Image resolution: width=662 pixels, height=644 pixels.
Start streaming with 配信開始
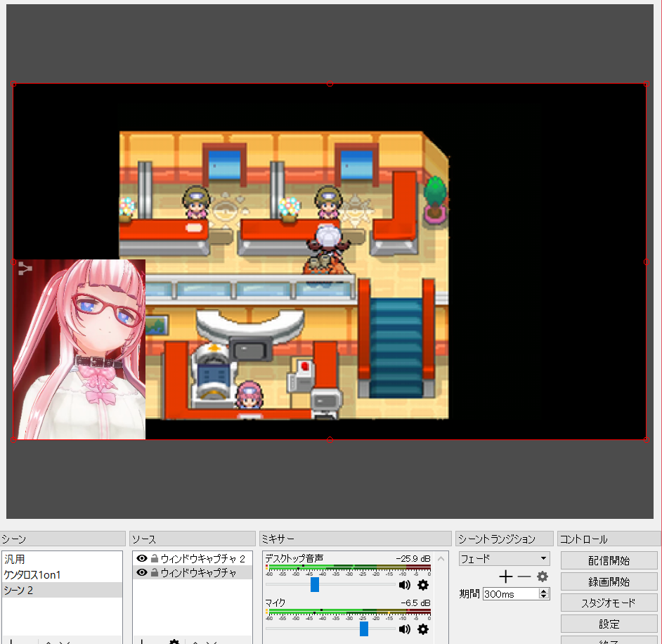[609, 560]
